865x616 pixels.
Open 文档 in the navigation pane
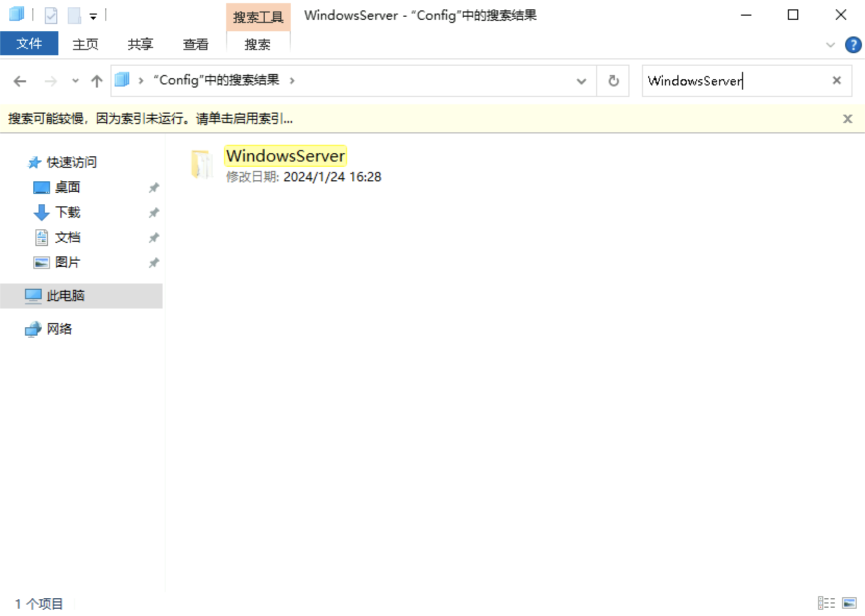(x=68, y=237)
